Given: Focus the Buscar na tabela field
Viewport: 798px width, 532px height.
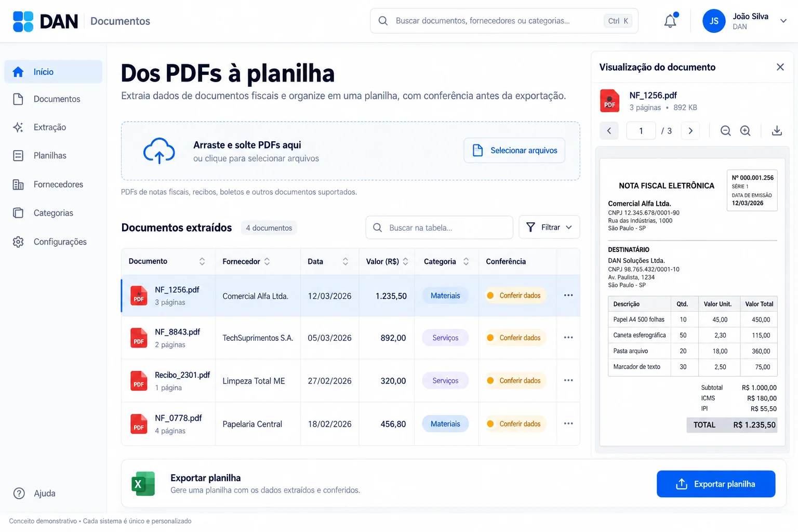Looking at the screenshot, I should (440, 228).
